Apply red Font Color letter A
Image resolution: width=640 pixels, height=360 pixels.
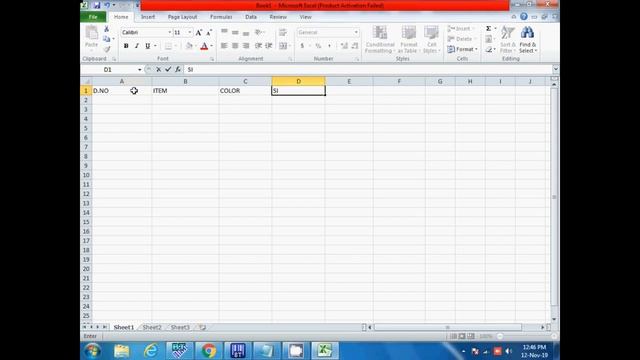point(204,46)
